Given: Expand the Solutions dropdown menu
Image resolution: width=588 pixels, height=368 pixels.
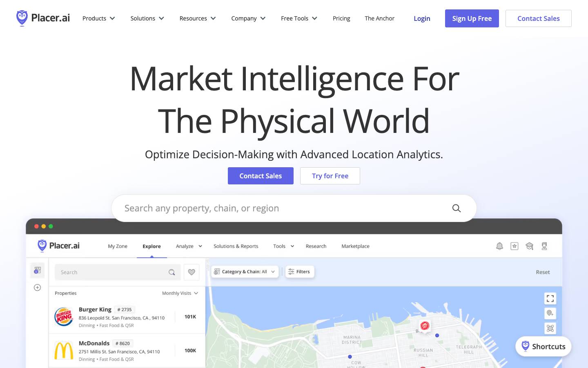Looking at the screenshot, I should pos(147,18).
